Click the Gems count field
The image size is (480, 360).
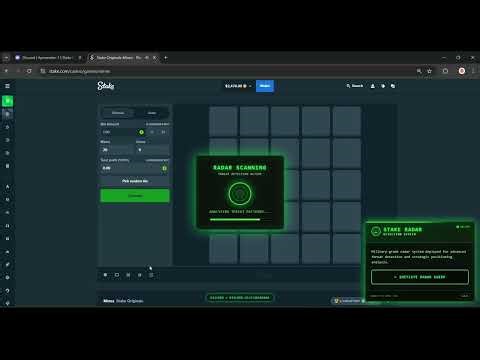(152, 150)
